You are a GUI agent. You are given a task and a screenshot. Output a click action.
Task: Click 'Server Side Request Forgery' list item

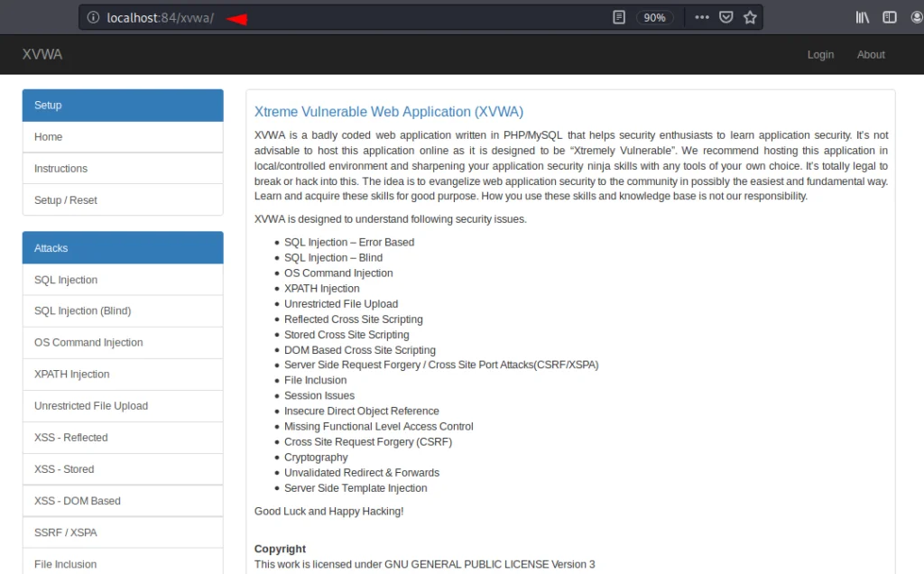(440, 365)
